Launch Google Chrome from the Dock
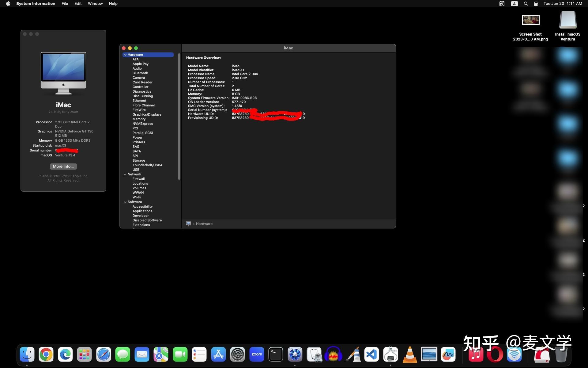588x368 pixels. (x=46, y=355)
